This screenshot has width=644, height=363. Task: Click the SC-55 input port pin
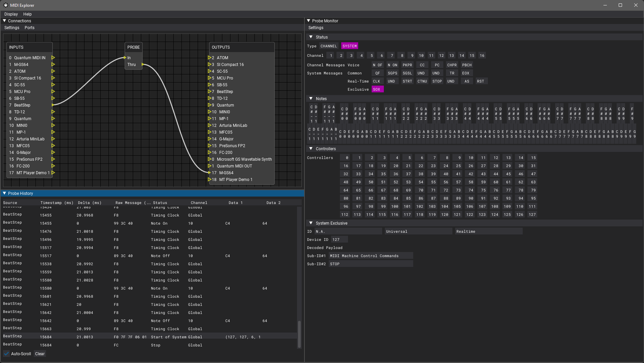(53, 85)
